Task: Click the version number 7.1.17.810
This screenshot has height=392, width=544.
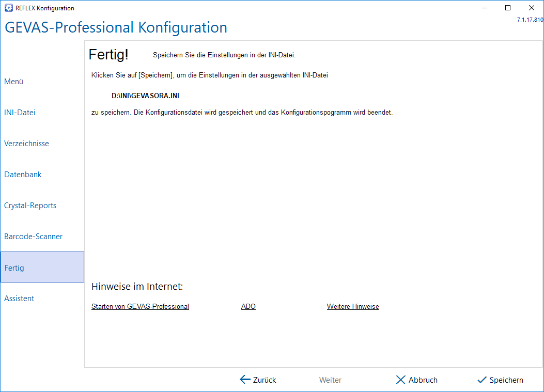Action: [x=530, y=20]
